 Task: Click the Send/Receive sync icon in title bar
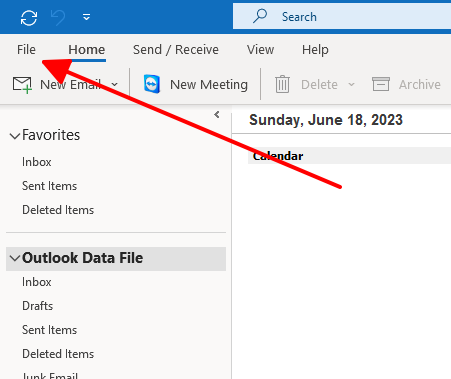(x=29, y=17)
